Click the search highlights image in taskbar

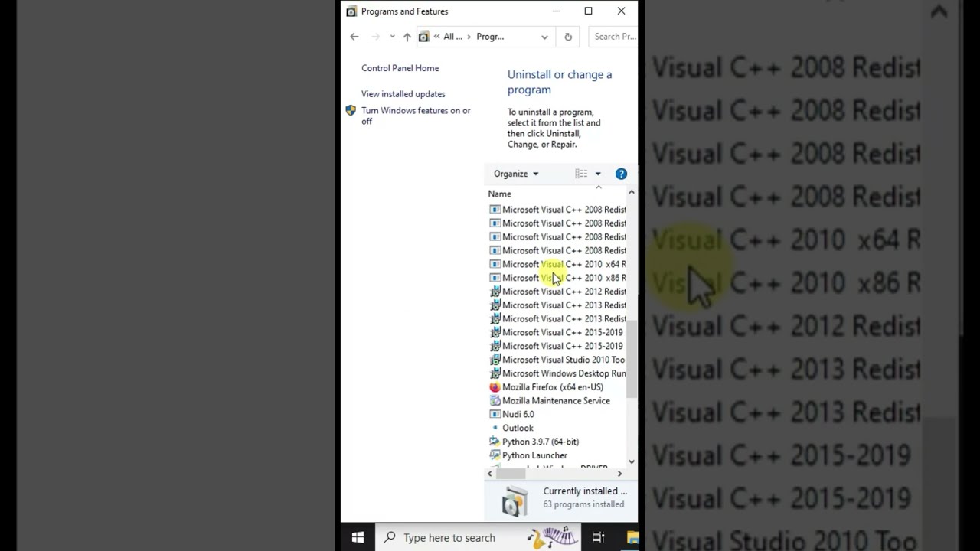tap(553, 537)
